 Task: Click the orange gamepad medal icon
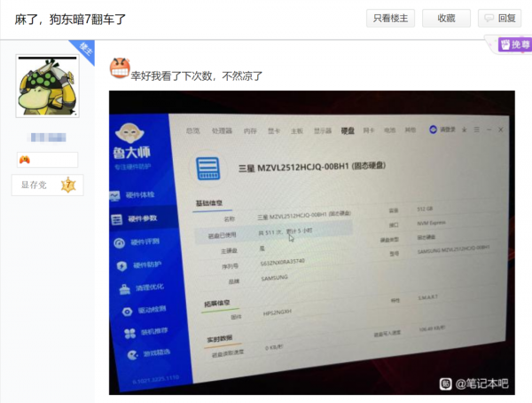coord(25,160)
